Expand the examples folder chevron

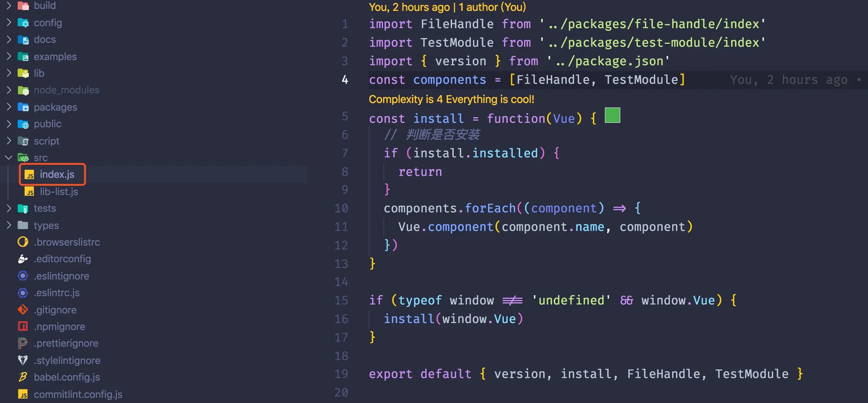pos(9,57)
